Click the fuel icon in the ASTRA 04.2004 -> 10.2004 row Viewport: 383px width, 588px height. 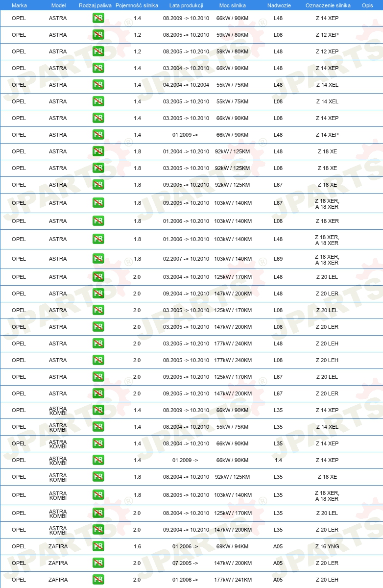[x=98, y=85]
